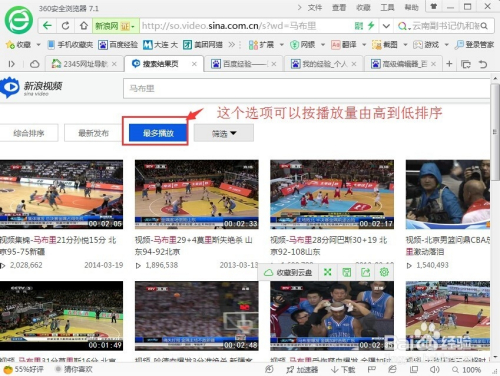The width and height of the screenshot is (500, 376).
Task: Open the 查看 menu
Action: [339, 7]
